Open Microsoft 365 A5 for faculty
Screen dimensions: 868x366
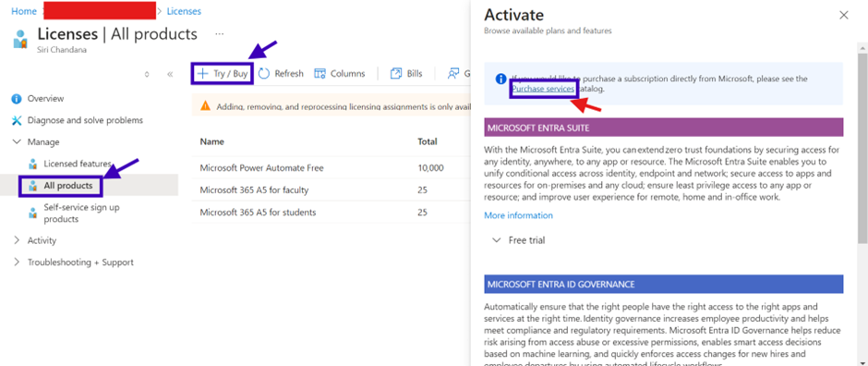click(x=254, y=189)
